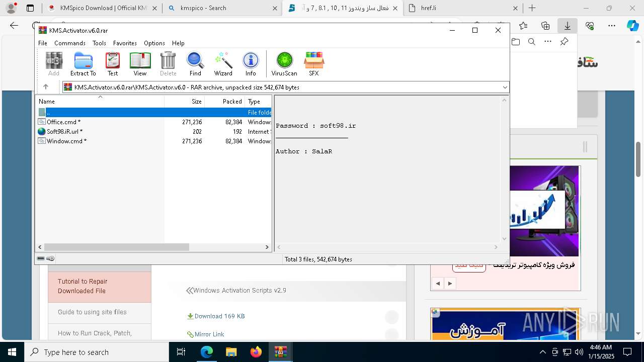Open Task View on taskbar
This screenshot has width=644, height=362.
(x=181, y=352)
